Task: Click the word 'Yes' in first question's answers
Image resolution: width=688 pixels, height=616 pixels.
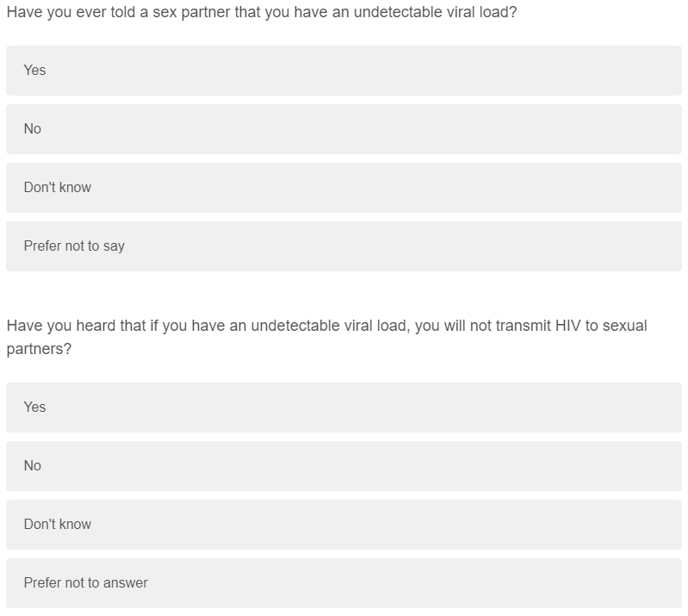Action: [34, 71]
